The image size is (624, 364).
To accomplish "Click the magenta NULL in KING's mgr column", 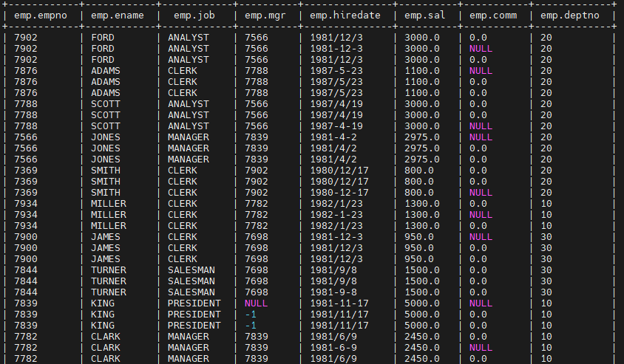I will [x=257, y=303].
